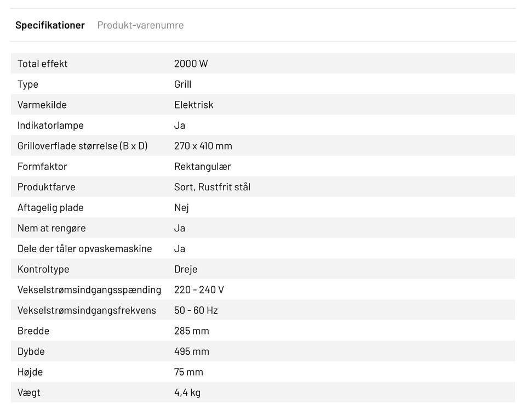Select the Dreje control type value

click(x=186, y=269)
